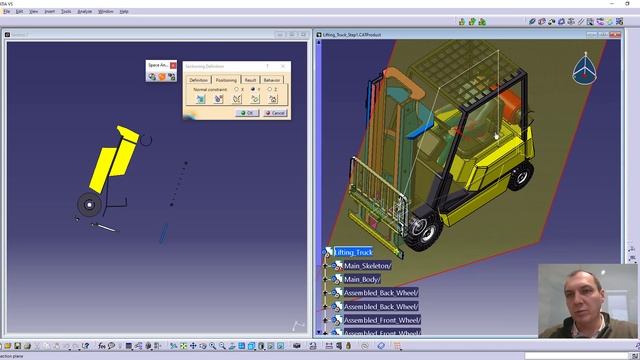Expand the Main_Body tree node
Image resolution: width=640 pixels, height=360 pixels.
(x=325, y=279)
